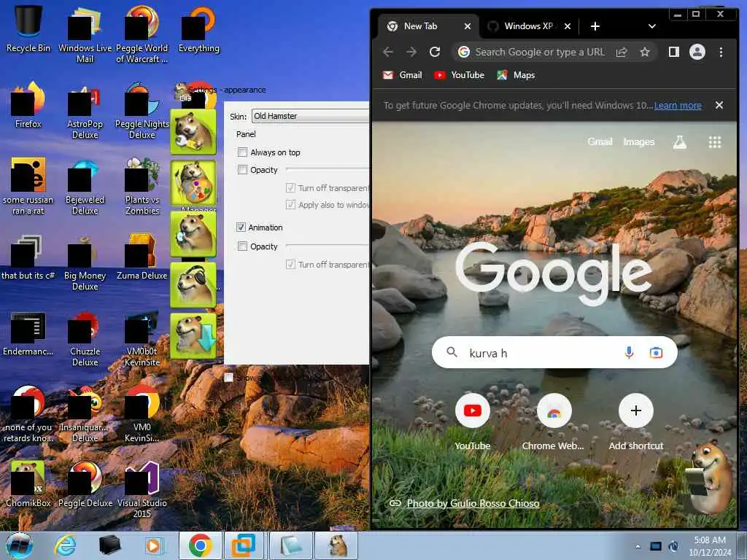Click Add shortcut tile
Screen dimensions: 747x560
(x=635, y=421)
